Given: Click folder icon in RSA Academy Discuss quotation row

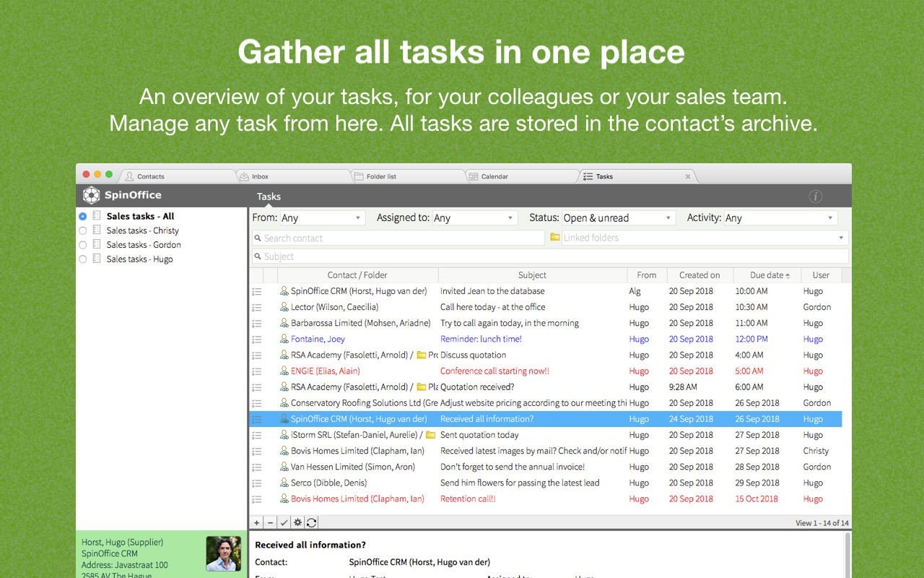Looking at the screenshot, I should (422, 355).
